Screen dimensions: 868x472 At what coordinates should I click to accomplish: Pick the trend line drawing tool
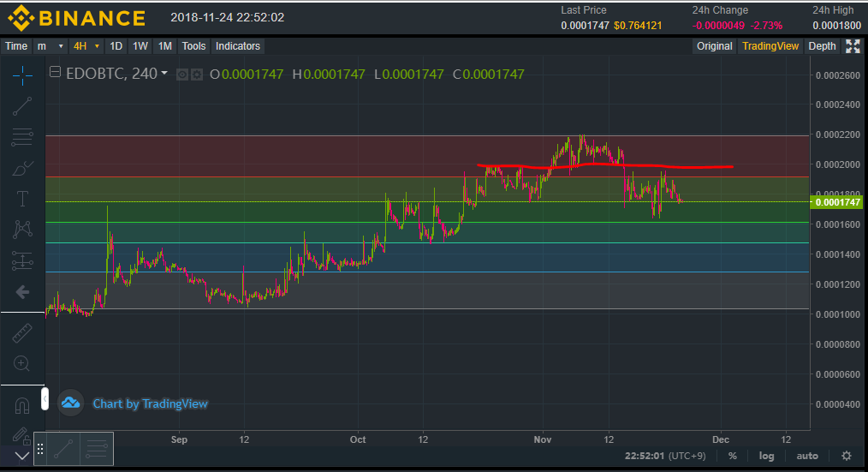[x=22, y=106]
